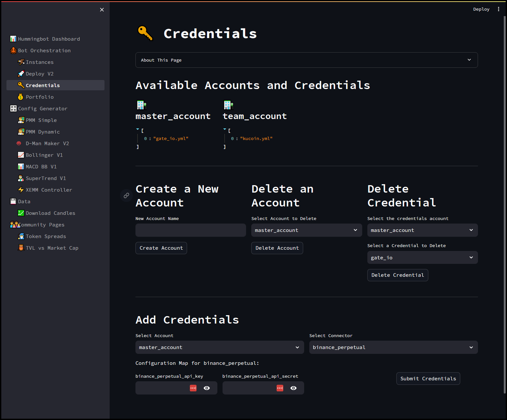Open the Instances page in sidebar
This screenshot has height=420, width=507.
(40, 62)
